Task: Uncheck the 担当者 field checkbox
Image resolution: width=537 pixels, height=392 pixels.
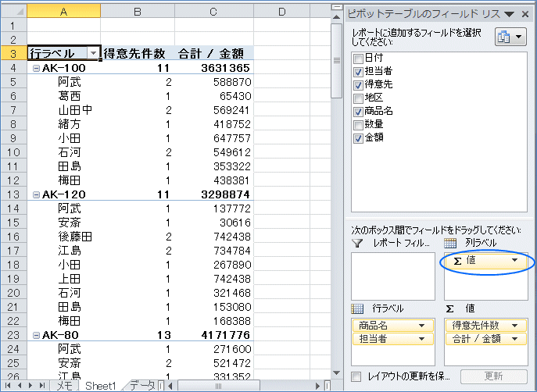Action: 358,72
